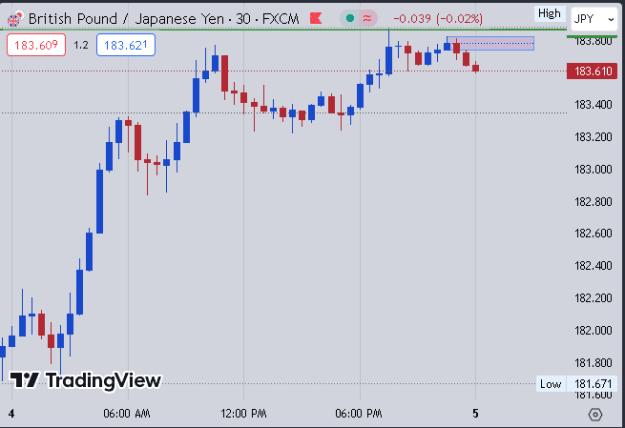Click the 183.400 price scale label
Screen dimensions: 625x428
(x=593, y=105)
